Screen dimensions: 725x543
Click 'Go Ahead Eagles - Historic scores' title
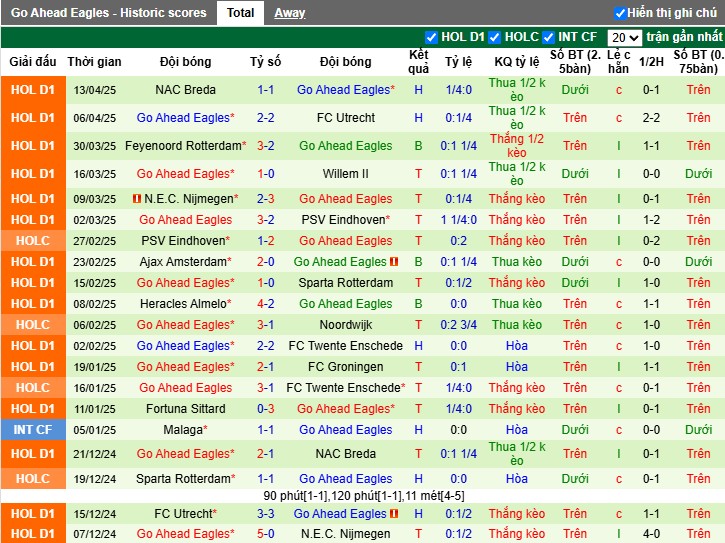pyautogui.click(x=109, y=12)
